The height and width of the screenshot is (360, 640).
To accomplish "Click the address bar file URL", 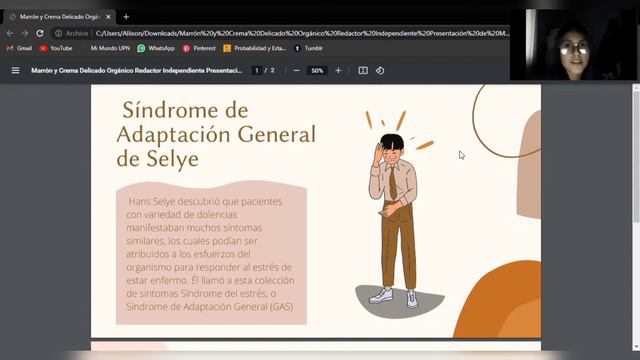I will [x=302, y=33].
